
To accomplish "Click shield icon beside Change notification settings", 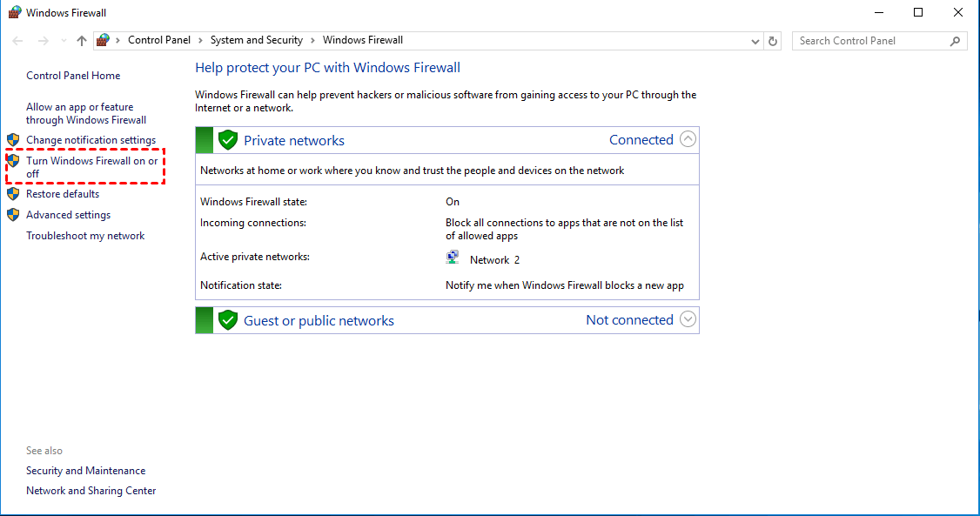I will (x=13, y=140).
